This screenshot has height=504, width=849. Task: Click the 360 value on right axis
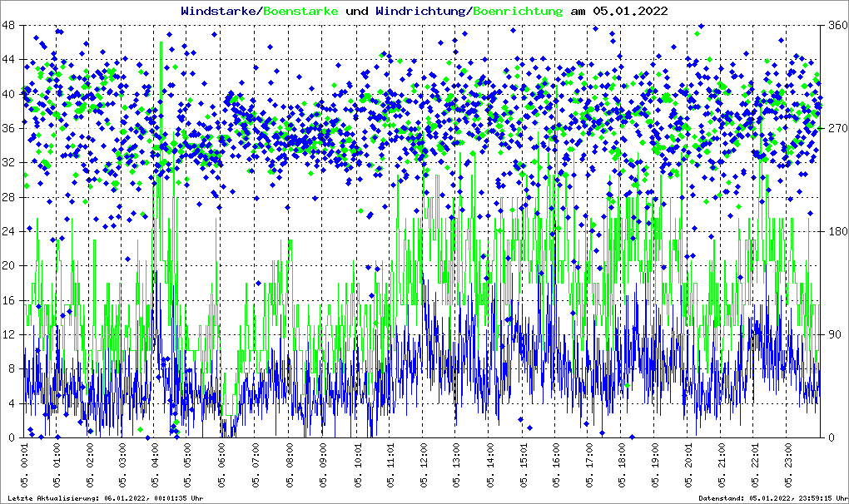click(x=835, y=25)
